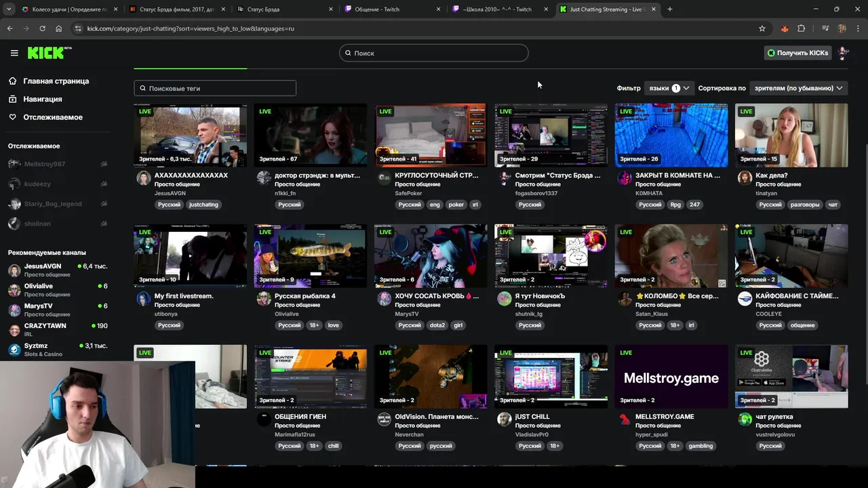Viewport: 868px width, 488px height.
Task: Open Mellstroy.game stream thumbnail
Action: 671,376
